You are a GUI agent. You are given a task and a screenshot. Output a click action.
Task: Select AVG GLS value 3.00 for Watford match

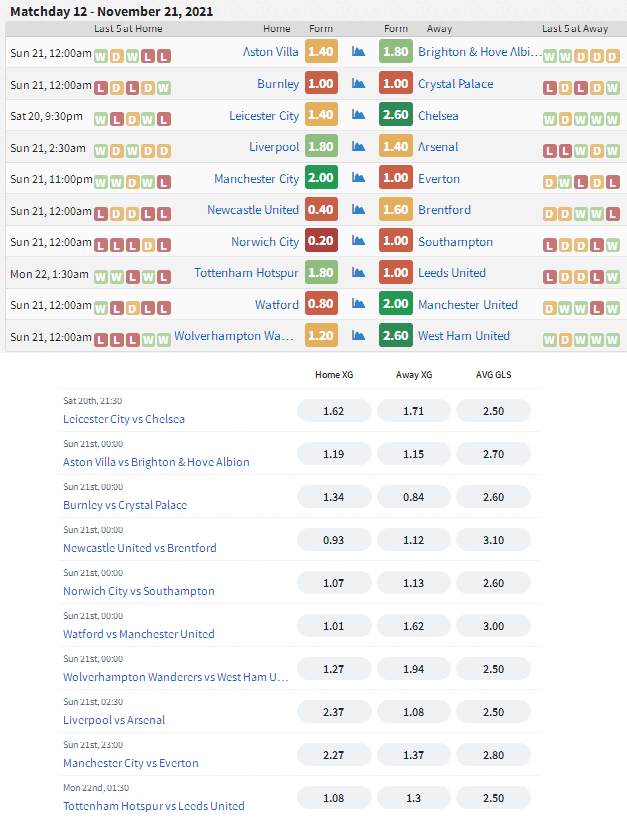[494, 626]
